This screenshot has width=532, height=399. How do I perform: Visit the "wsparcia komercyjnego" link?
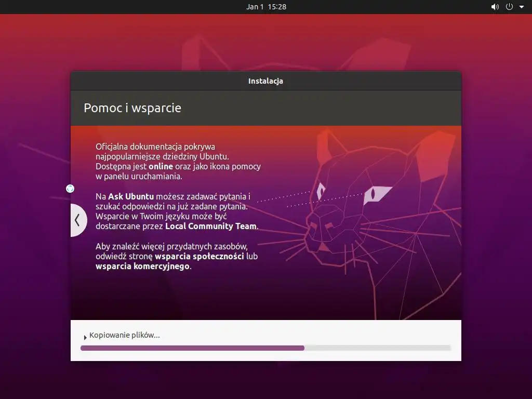(142, 266)
